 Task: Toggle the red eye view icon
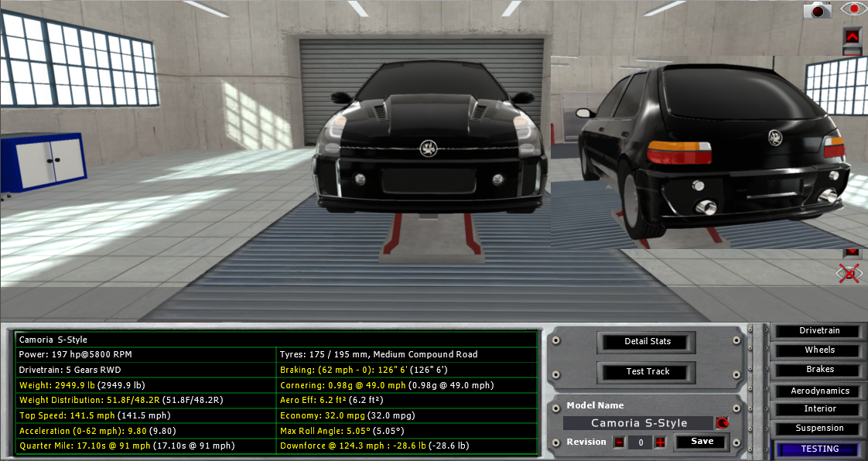pyautogui.click(x=853, y=10)
